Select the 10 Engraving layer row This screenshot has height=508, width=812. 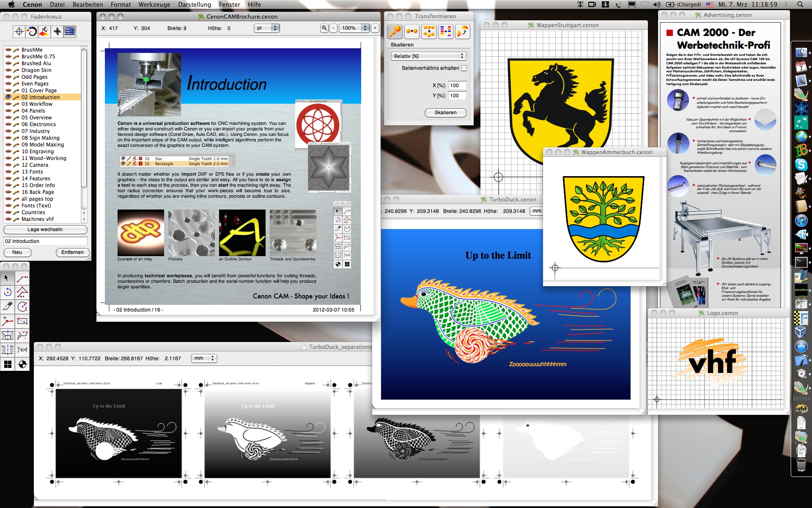42,151
